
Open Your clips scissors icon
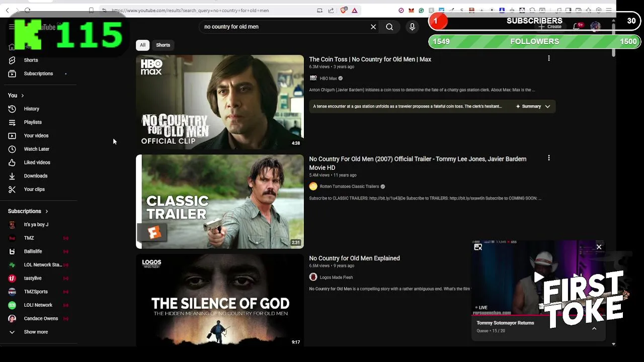(12, 190)
